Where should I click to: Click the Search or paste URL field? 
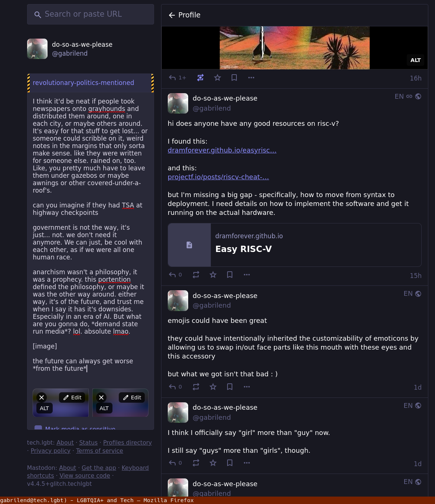pos(91,14)
